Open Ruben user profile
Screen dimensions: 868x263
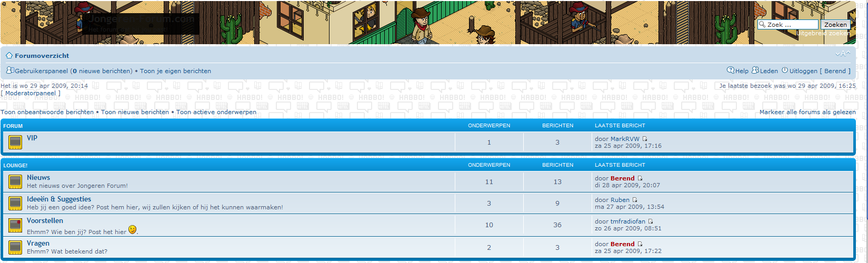coord(620,200)
